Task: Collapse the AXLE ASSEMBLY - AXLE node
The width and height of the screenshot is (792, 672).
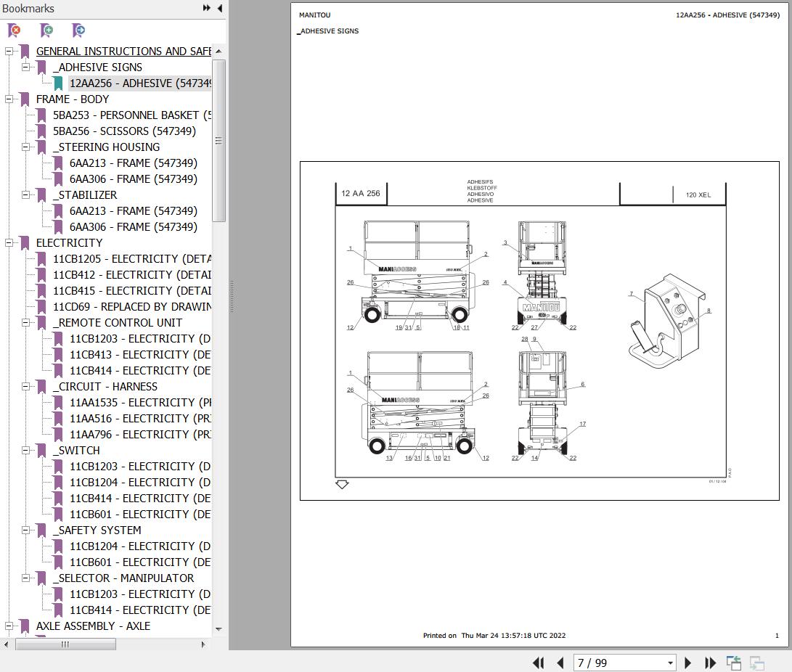Action: 9,626
